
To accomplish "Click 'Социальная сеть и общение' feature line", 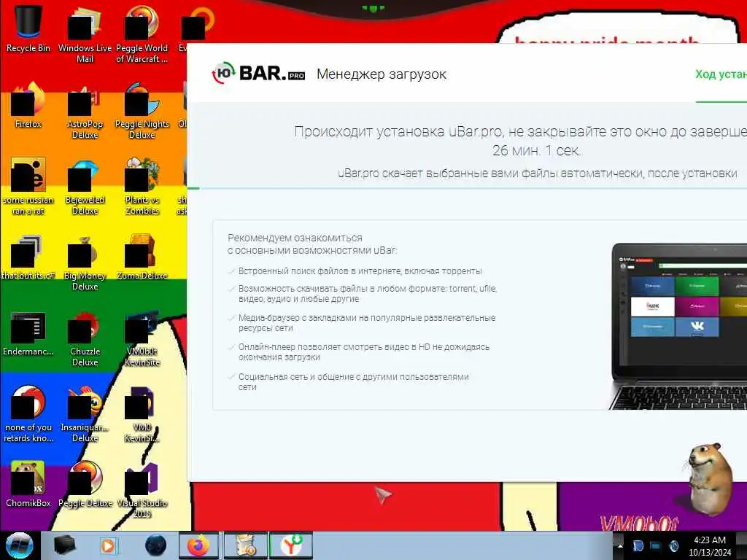I will (x=354, y=381).
